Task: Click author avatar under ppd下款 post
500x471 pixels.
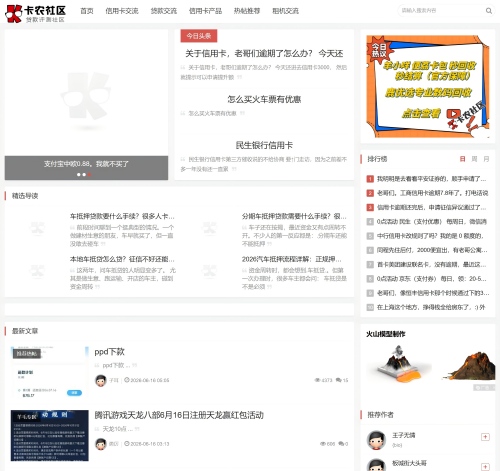Action: click(101, 380)
